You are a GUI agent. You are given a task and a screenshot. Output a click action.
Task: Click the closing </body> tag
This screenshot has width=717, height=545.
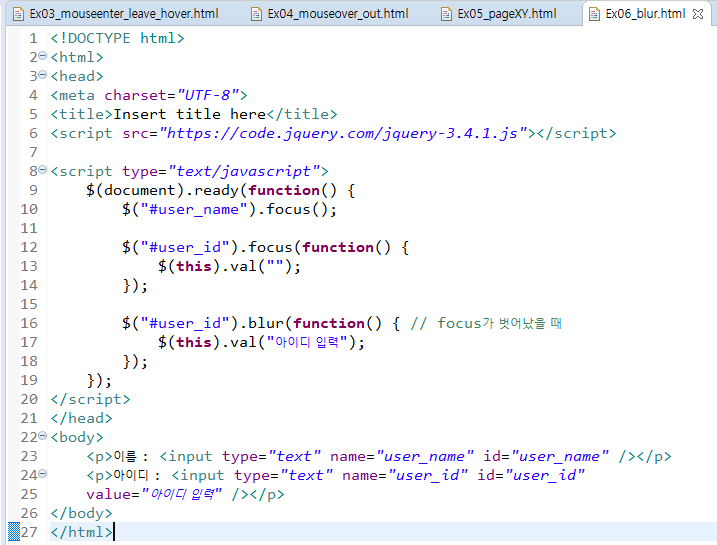81,513
